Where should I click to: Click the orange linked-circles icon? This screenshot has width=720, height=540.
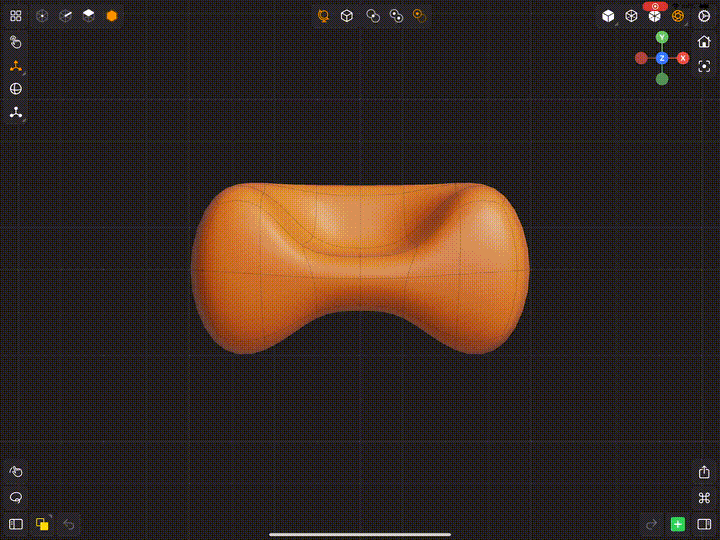tap(419, 16)
